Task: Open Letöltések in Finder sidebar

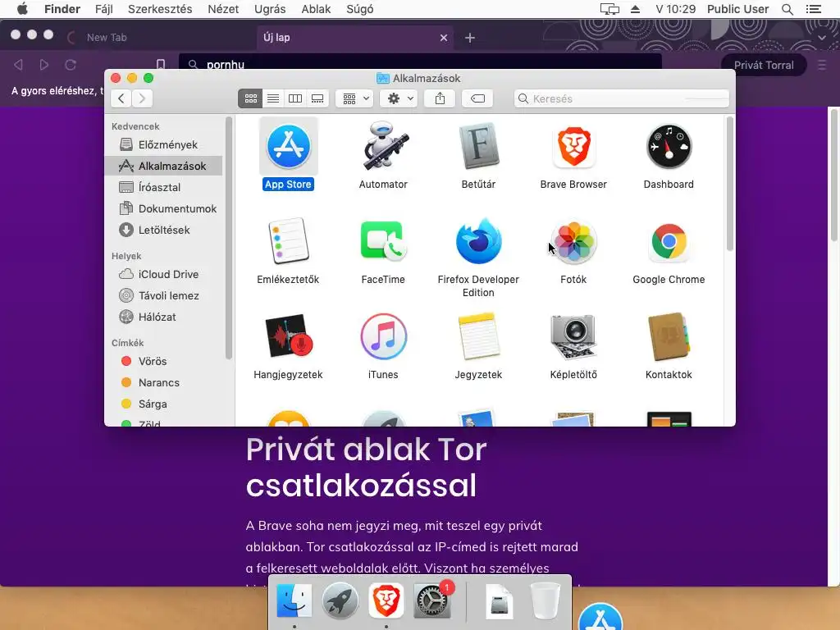Action: coord(164,230)
